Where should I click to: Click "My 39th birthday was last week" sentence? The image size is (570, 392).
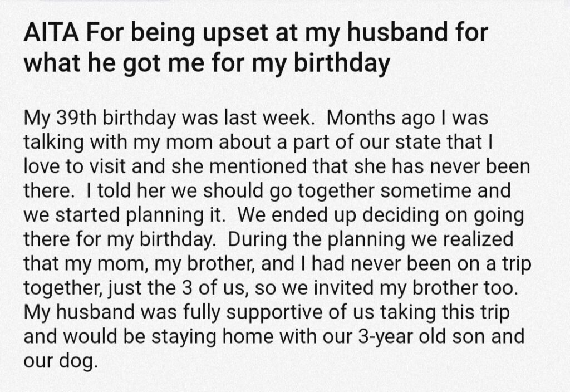point(169,118)
